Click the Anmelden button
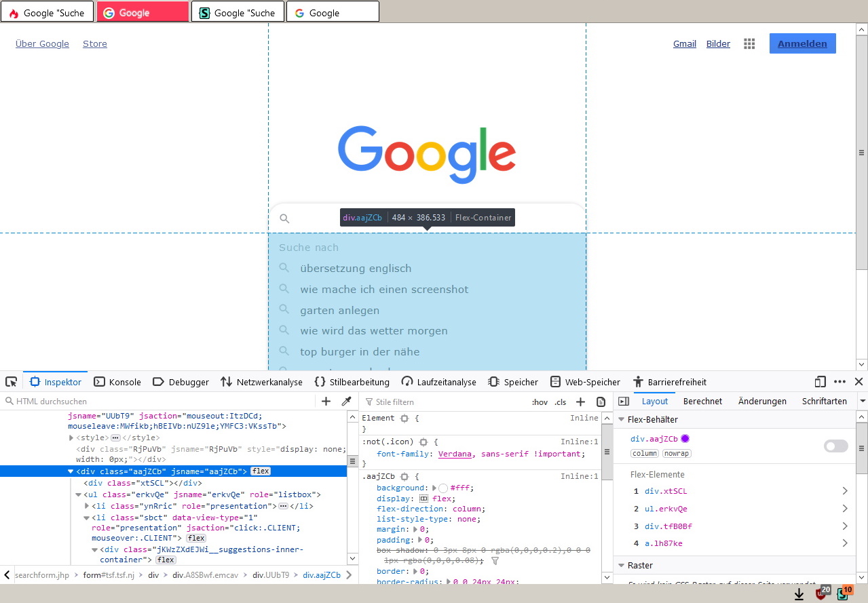 [x=802, y=43]
